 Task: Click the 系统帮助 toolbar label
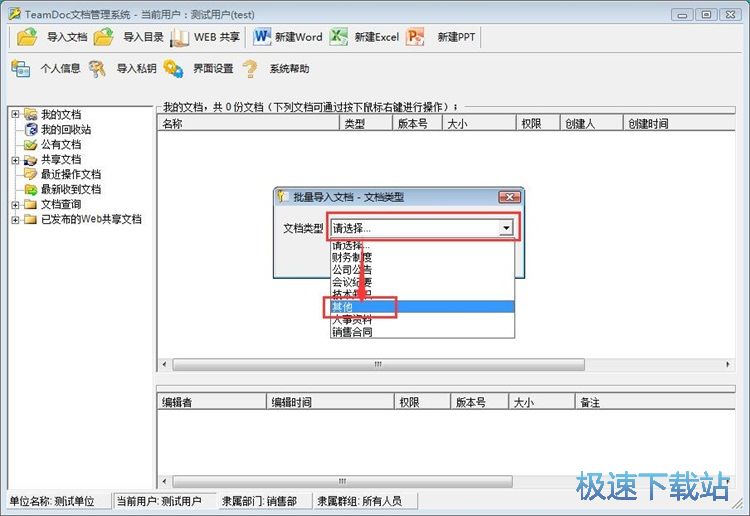click(289, 69)
